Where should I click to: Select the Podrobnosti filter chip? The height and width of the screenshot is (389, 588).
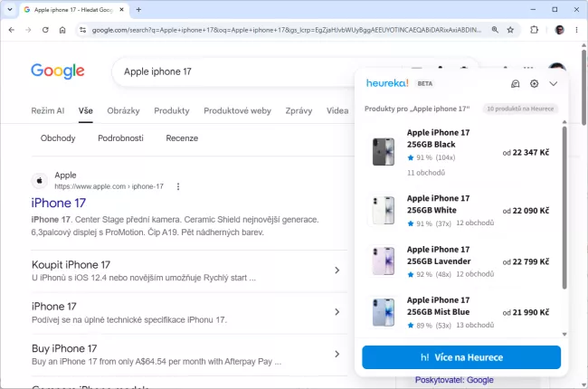click(120, 138)
